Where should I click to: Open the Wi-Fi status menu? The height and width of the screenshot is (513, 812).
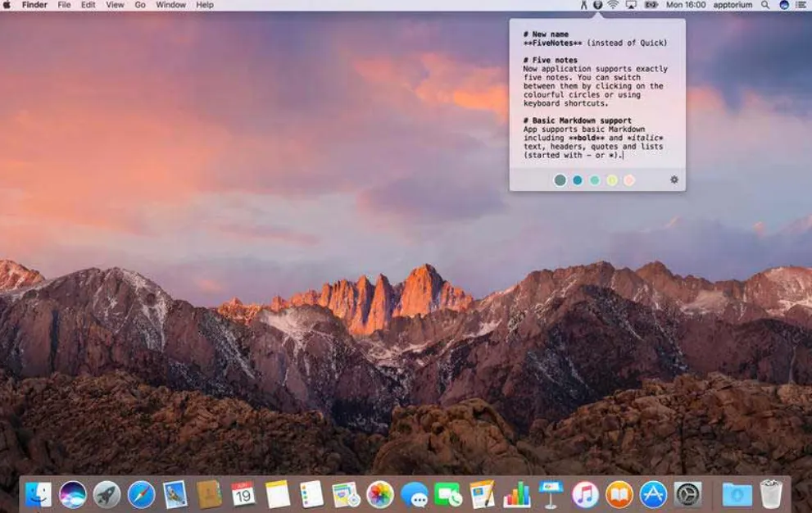click(613, 5)
